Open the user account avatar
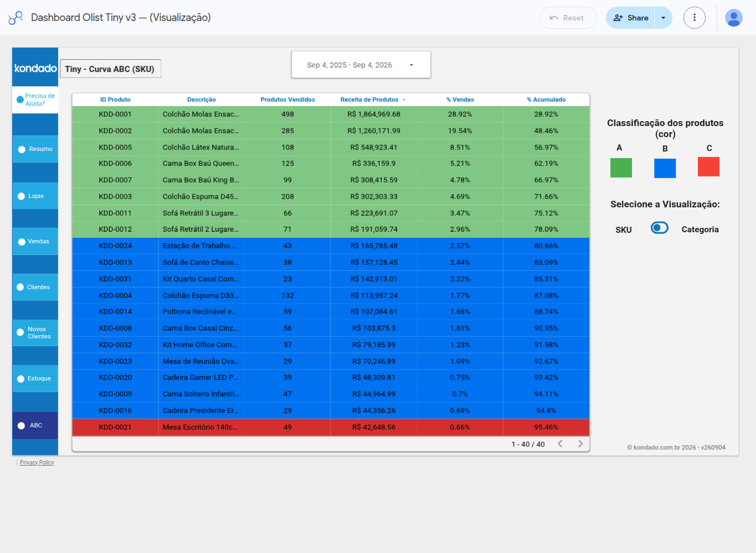This screenshot has width=756, height=553. coord(733,18)
